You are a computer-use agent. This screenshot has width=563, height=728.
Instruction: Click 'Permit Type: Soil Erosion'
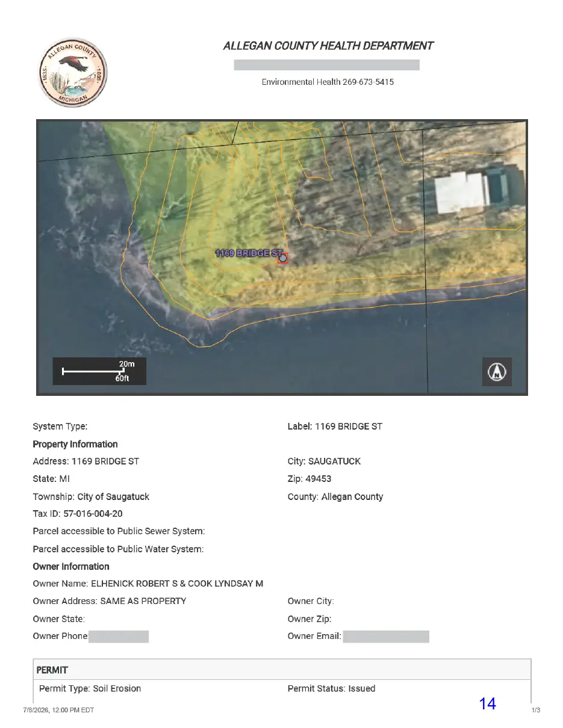[x=90, y=688]
